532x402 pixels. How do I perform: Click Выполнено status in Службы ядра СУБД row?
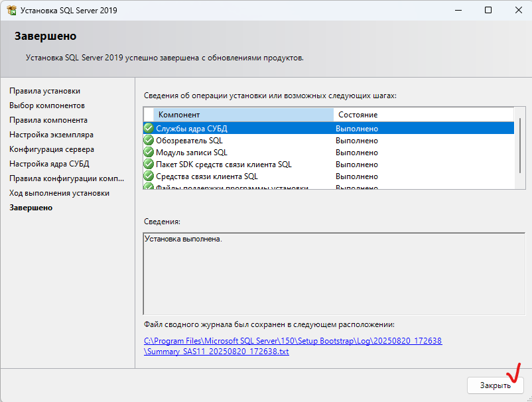point(357,129)
